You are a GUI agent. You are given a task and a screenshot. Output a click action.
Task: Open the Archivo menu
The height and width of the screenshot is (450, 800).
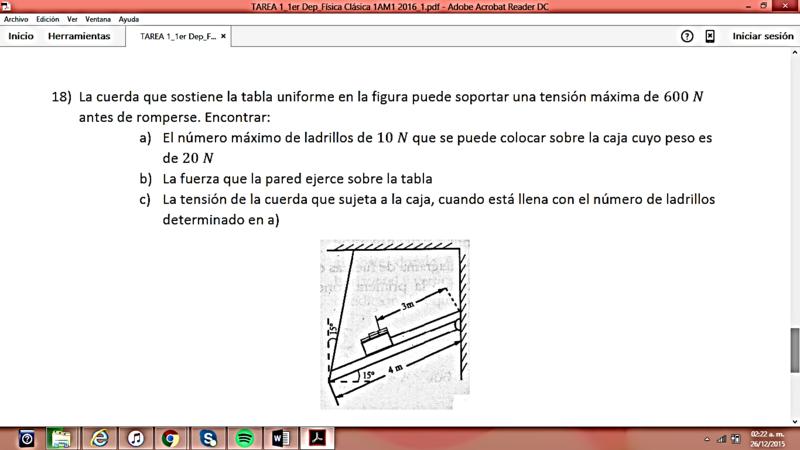pos(17,19)
